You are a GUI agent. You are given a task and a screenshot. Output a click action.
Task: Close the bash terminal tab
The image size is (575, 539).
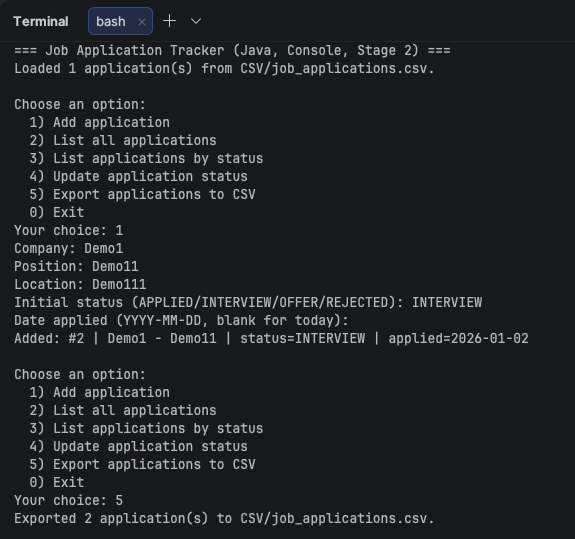tap(142, 22)
